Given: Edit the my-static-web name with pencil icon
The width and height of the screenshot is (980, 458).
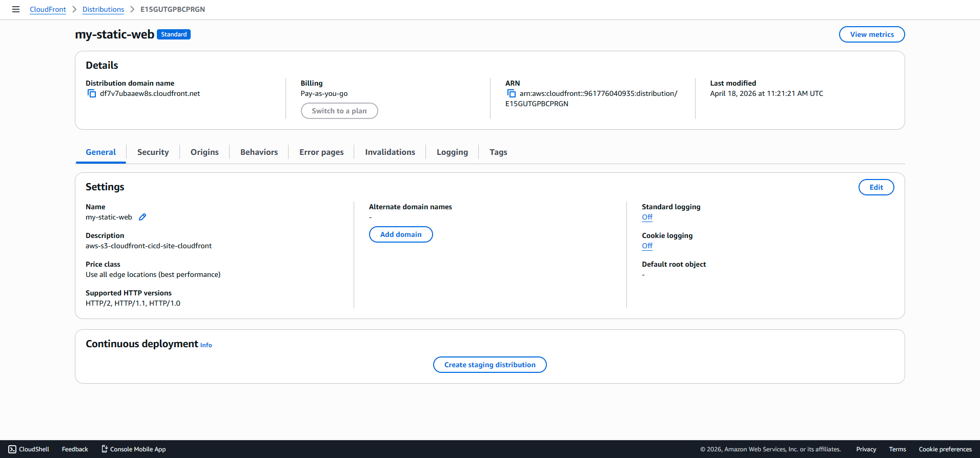Looking at the screenshot, I should (142, 217).
